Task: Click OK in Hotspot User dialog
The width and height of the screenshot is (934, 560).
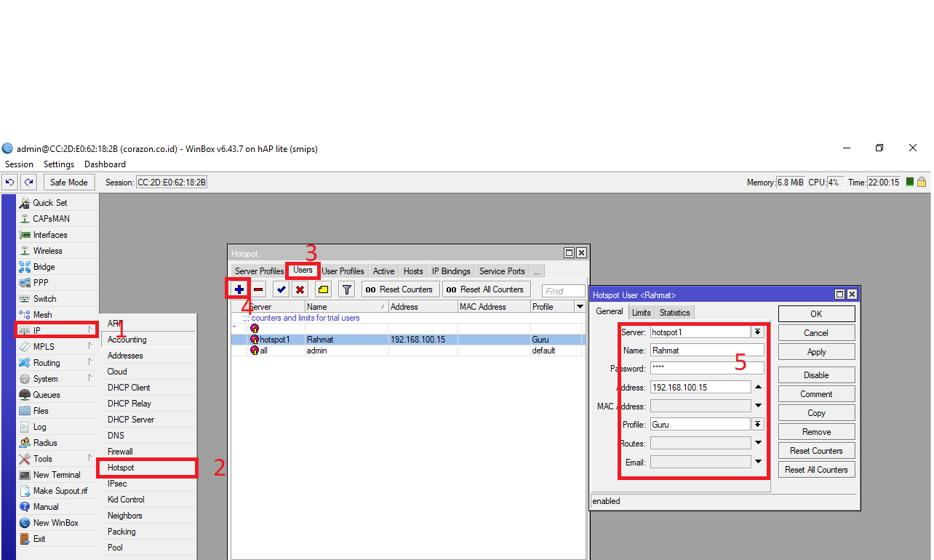Action: coord(816,314)
